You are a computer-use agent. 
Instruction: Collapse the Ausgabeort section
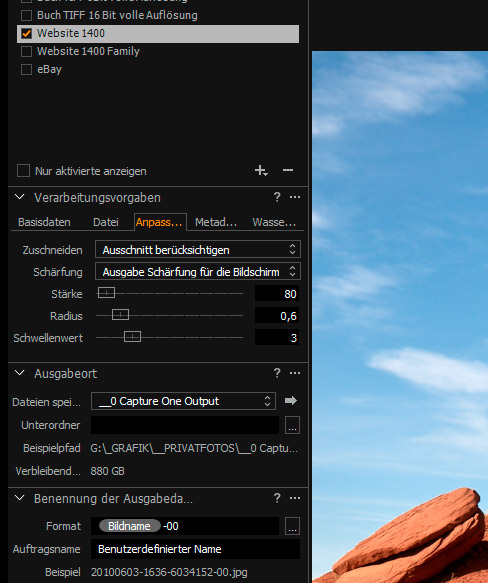pyautogui.click(x=19, y=373)
